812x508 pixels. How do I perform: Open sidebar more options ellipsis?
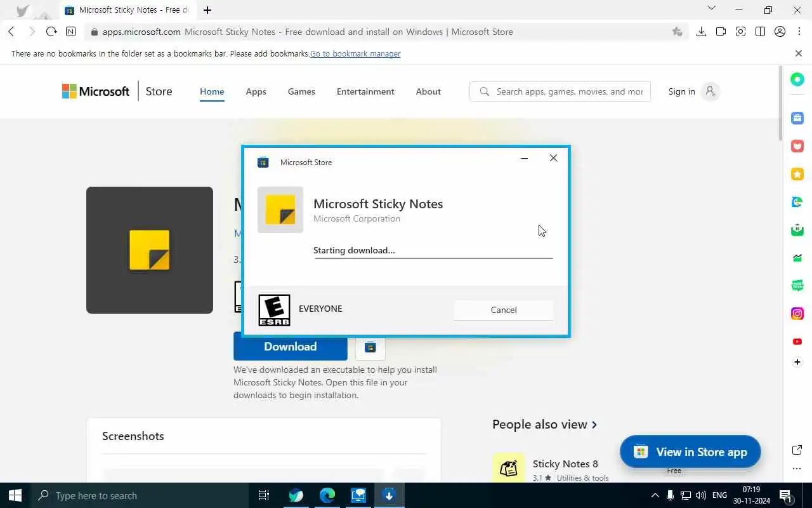click(797, 469)
